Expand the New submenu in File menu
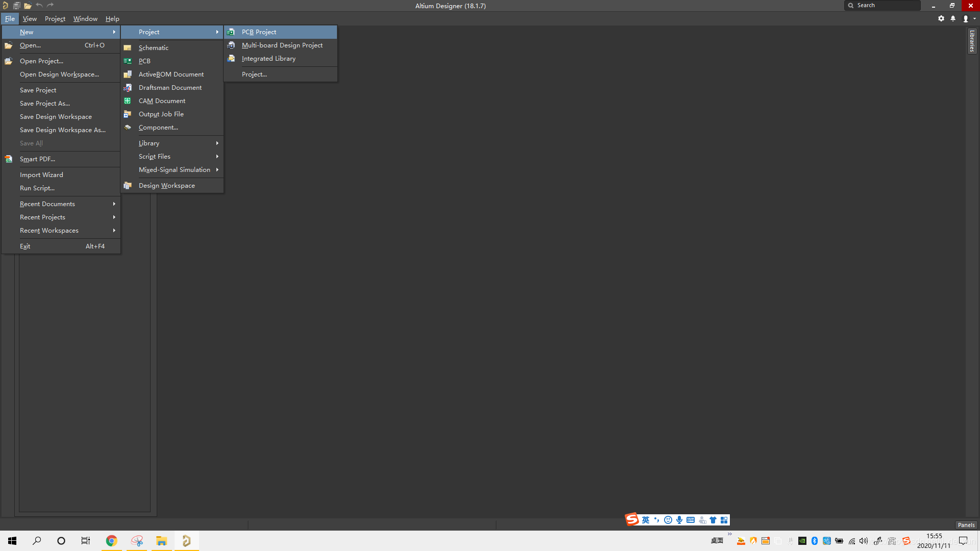 (x=61, y=32)
